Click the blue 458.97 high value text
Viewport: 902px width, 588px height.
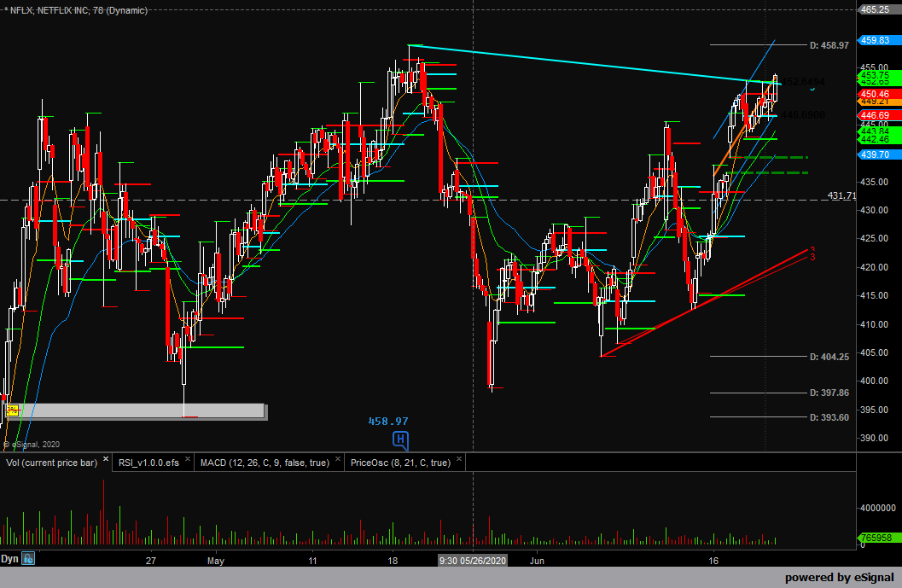point(388,422)
